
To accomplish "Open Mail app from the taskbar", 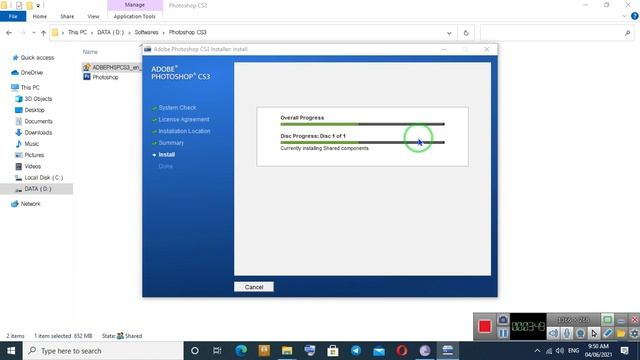I will tap(379, 351).
